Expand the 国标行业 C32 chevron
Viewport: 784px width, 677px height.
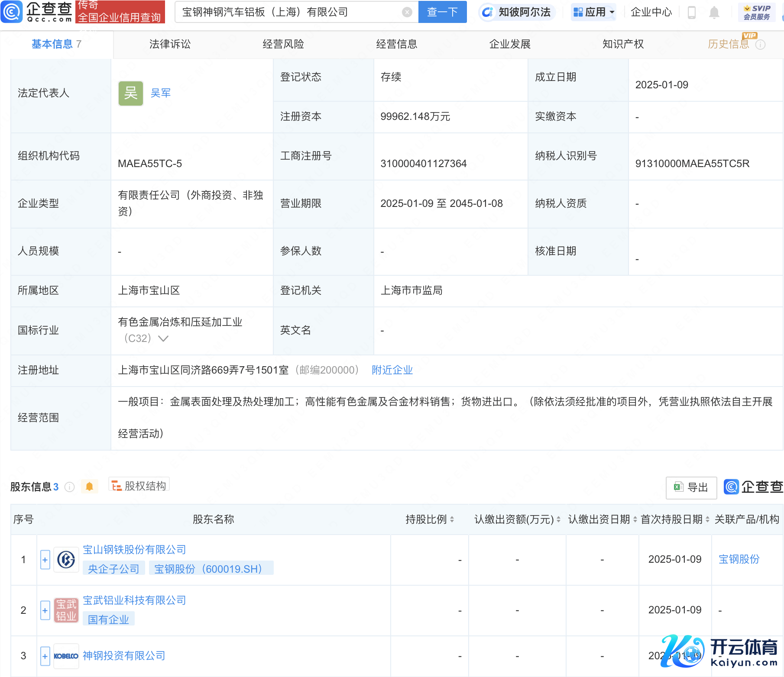coord(163,338)
